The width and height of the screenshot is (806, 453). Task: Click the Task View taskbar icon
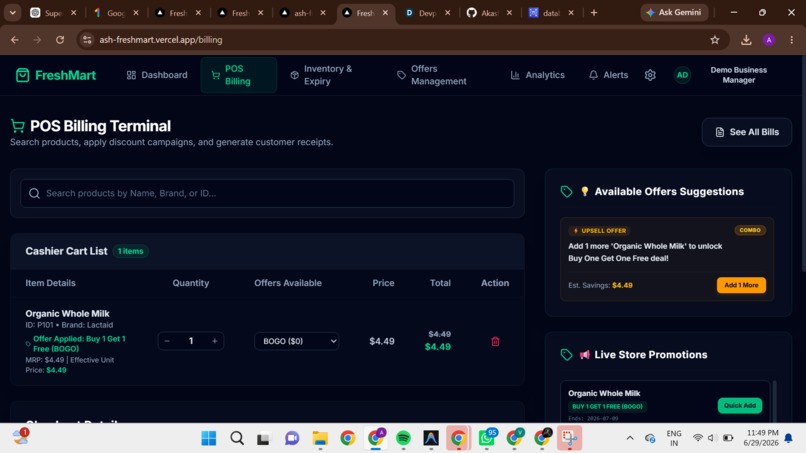264,438
